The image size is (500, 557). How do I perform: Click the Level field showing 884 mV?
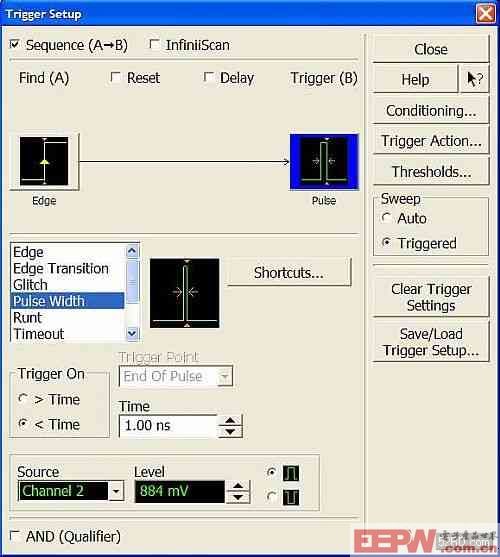click(180, 491)
